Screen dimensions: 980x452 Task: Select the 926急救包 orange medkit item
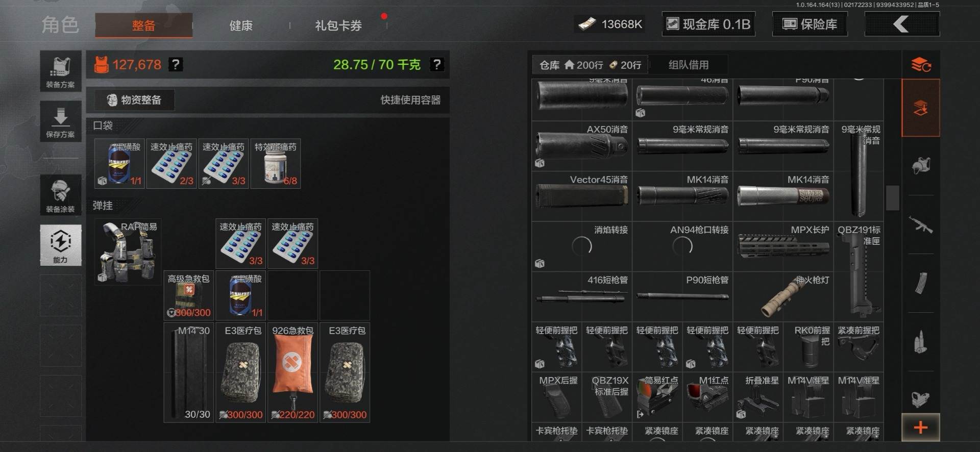coord(292,372)
